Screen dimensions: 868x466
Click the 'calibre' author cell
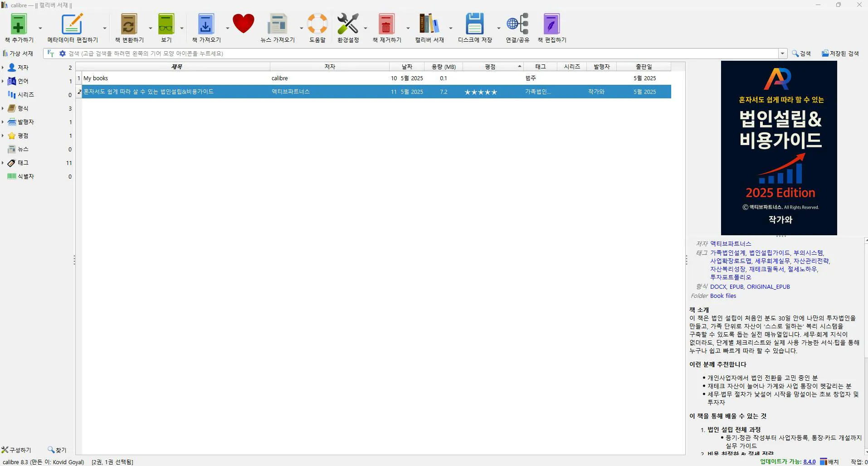coord(280,78)
